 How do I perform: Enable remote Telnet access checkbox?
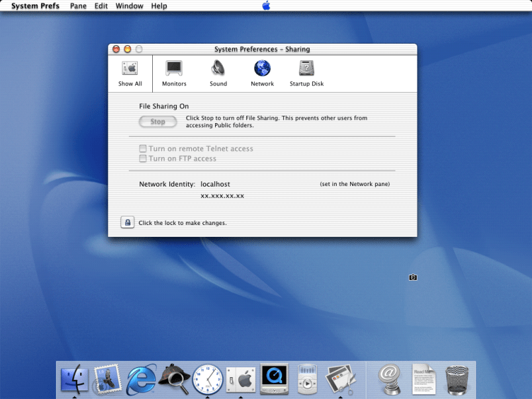[143, 149]
